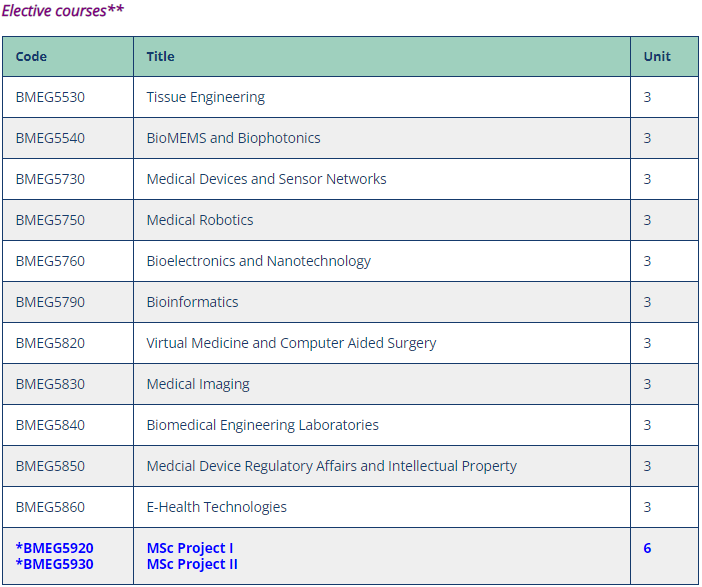The image size is (702, 587).
Task: Select Bioelectronics and Nanotechnology row title
Action: coord(259,261)
